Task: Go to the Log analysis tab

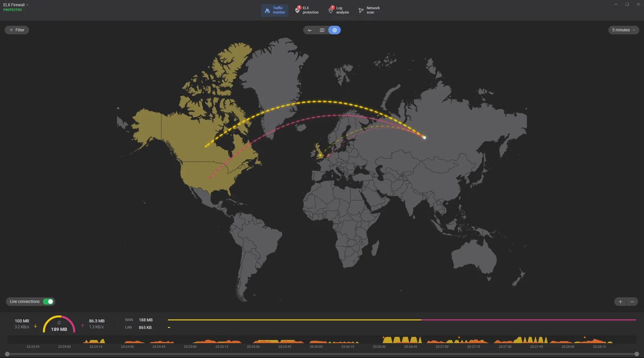Action: pos(339,10)
